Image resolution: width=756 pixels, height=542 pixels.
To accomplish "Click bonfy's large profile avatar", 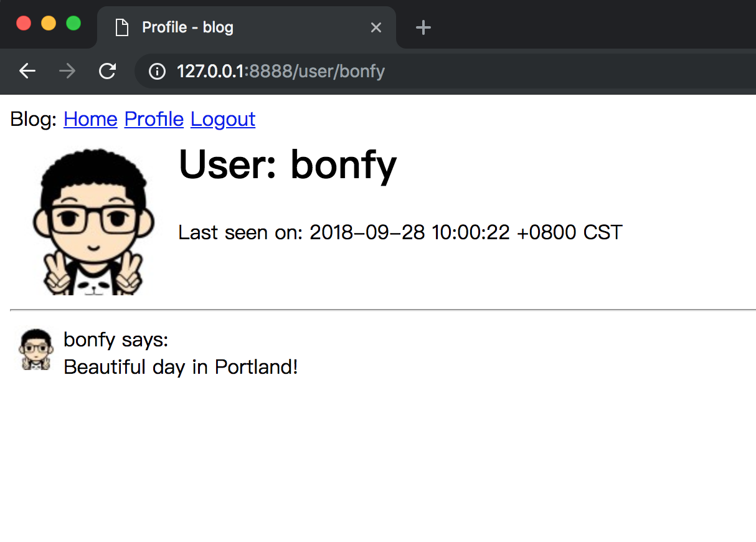I will [93, 221].
